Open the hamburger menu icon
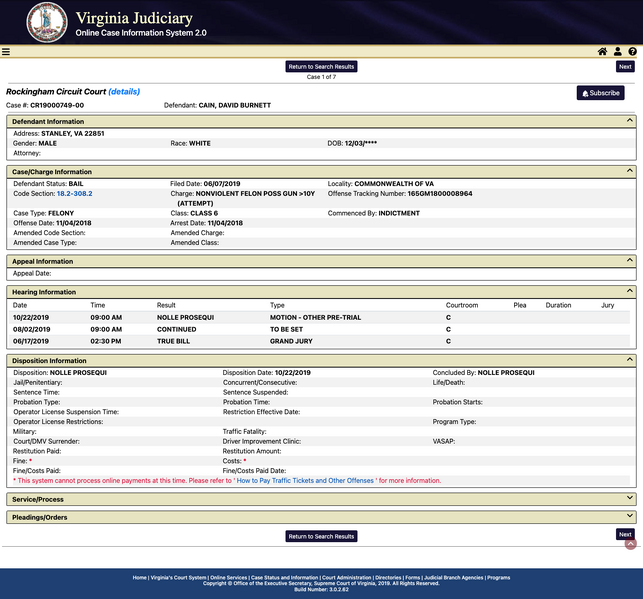The width and height of the screenshot is (643, 599). [6, 52]
